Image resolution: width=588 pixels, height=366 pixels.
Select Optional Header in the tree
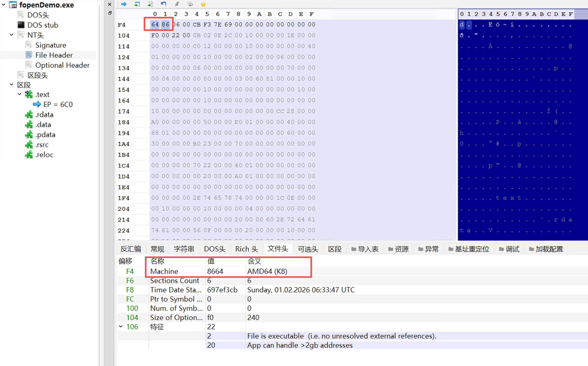(x=62, y=65)
